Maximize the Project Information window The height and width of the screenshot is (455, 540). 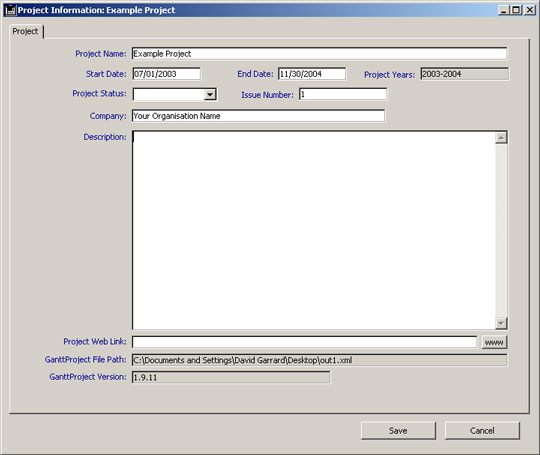(516, 10)
